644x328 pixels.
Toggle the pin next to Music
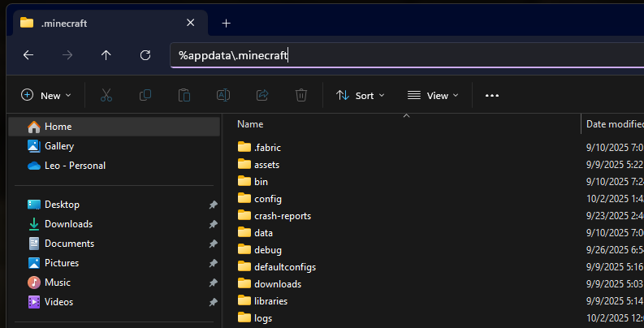pos(213,283)
